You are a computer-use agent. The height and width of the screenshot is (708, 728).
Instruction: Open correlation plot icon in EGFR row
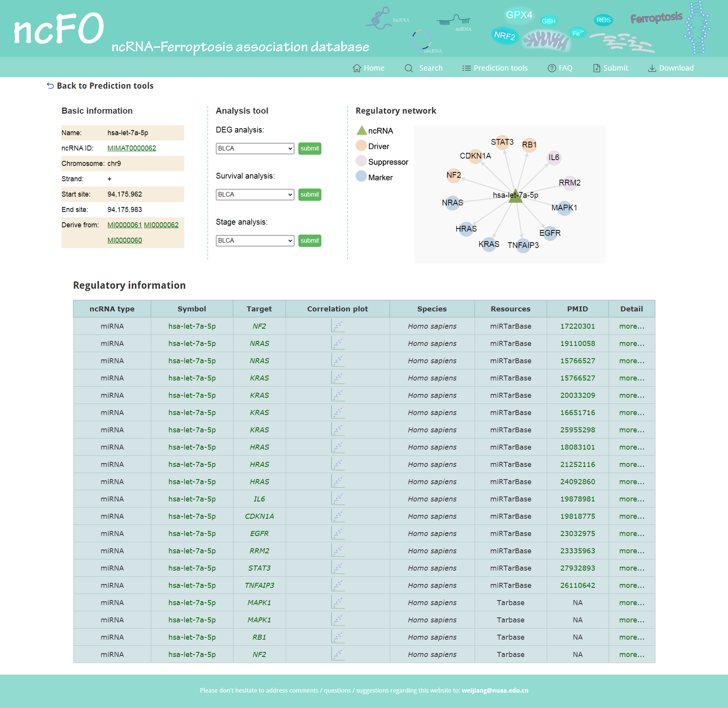tap(338, 533)
